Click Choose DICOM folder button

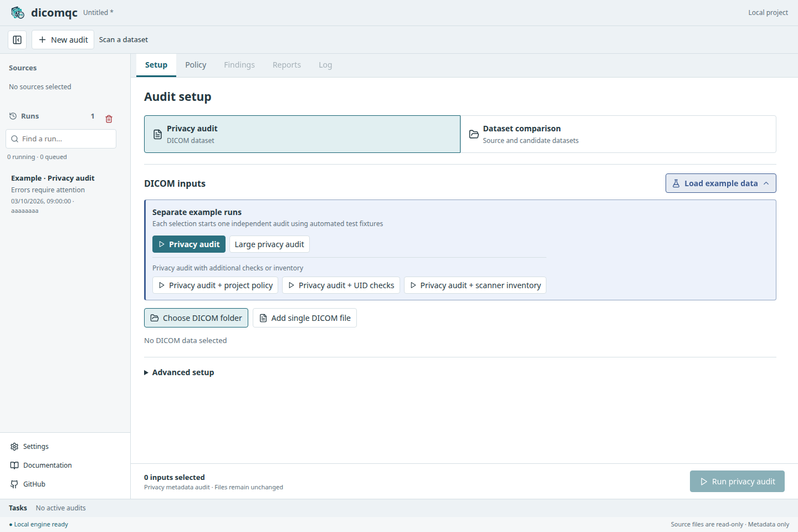pos(196,318)
